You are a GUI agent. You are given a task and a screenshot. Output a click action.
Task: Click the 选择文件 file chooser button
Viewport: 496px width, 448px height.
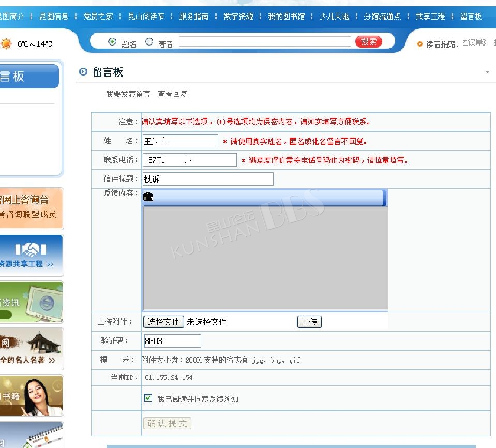point(163,322)
